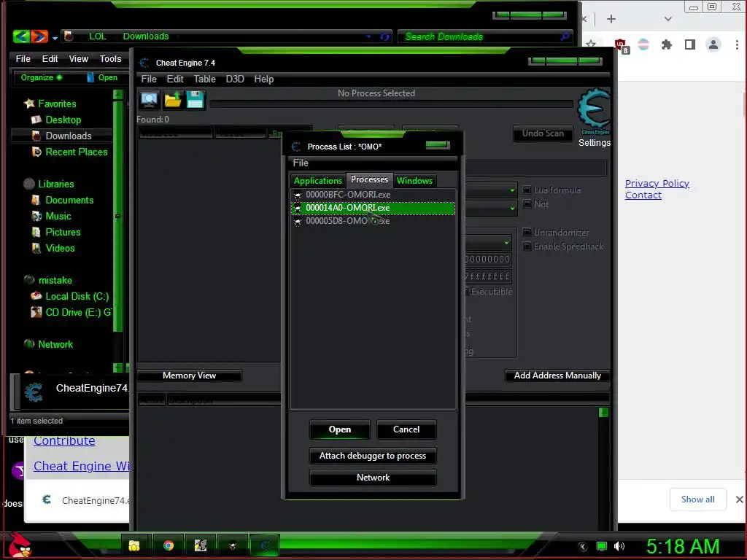Click refresh icon in Explorer address bar
The height and width of the screenshot is (560, 747).
(x=384, y=36)
